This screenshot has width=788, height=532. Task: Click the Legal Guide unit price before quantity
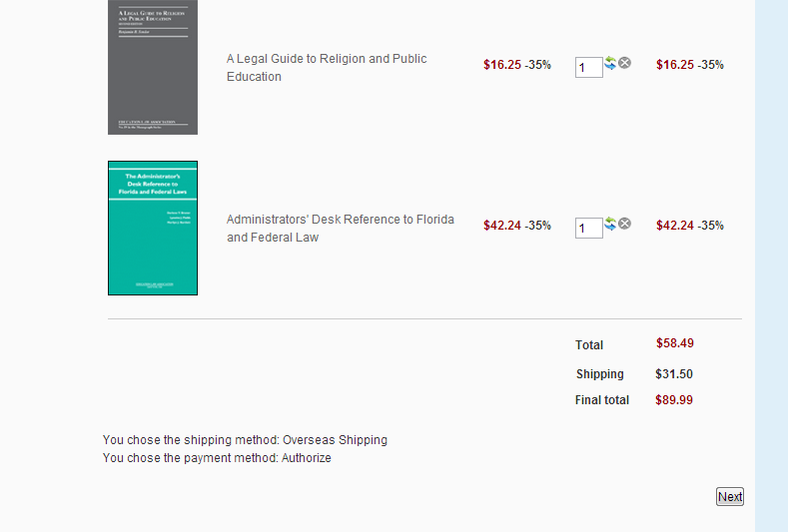(x=502, y=65)
